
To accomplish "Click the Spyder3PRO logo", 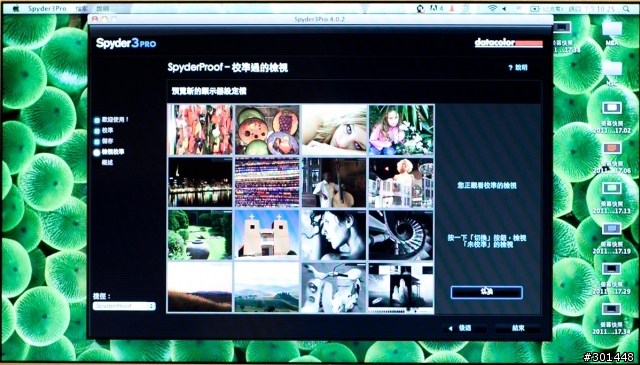I will (126, 43).
